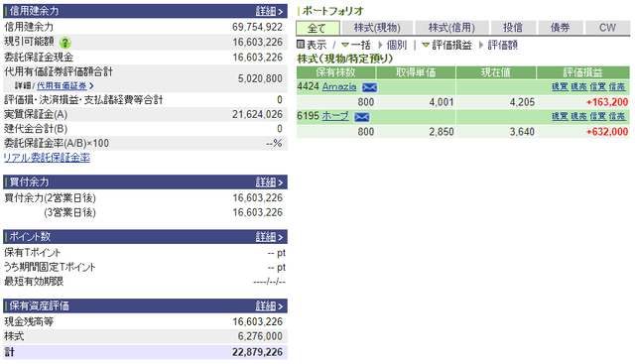Screen dimensions: 635x364
Task: Click the 代用有価証券評価額合計 value 5,020,800
Action: (x=260, y=78)
